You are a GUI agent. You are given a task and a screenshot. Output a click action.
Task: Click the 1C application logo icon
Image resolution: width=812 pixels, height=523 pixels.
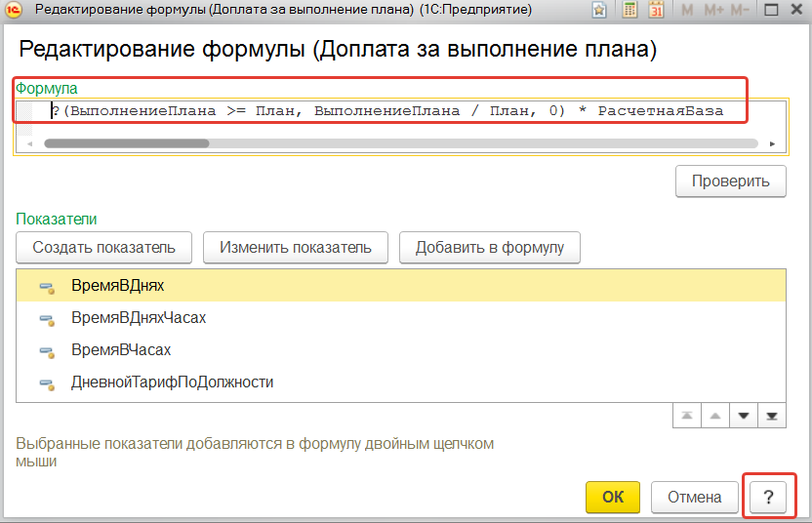[x=14, y=10]
